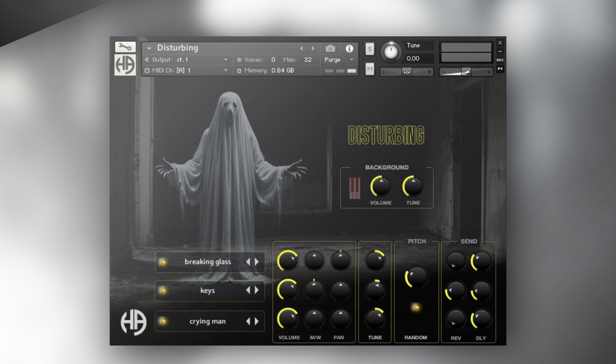The width and height of the screenshot is (616, 364).
Task: Adjust the L/R pan slider in header
Action: click(x=407, y=72)
